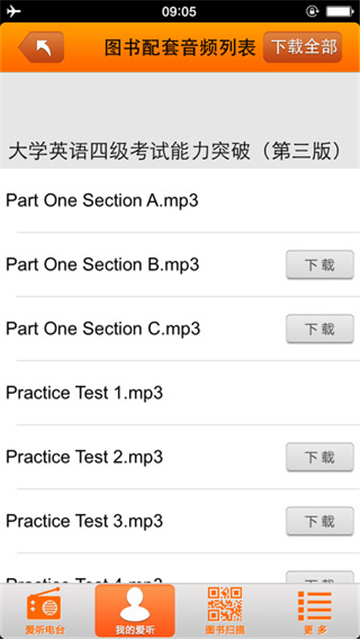Tap the battery icon in status bar
This screenshot has height=639, width=360.
point(339,11)
